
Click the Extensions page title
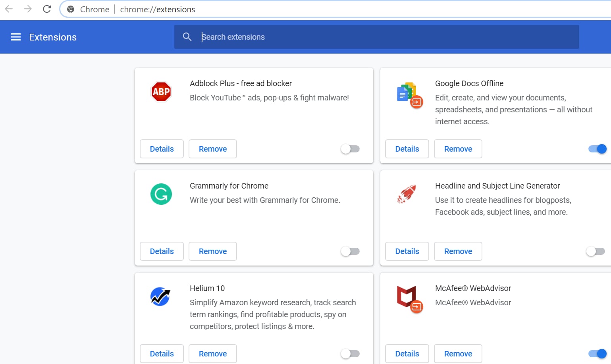pyautogui.click(x=53, y=37)
